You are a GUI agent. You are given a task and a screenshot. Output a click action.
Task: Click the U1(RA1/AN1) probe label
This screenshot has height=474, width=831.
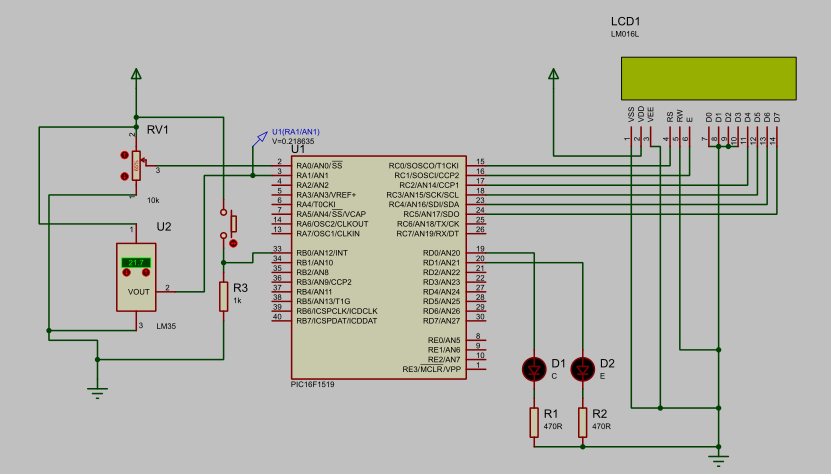pos(296,132)
